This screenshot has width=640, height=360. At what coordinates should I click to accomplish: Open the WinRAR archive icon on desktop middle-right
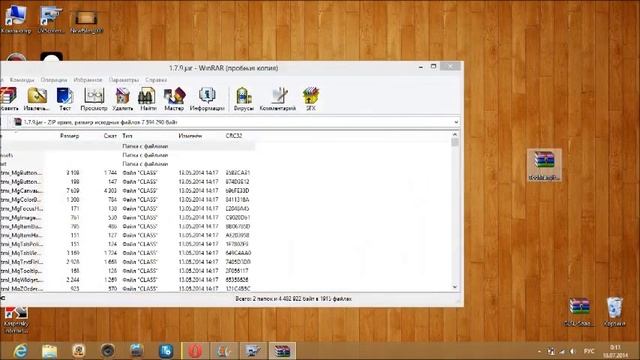pyautogui.click(x=544, y=165)
